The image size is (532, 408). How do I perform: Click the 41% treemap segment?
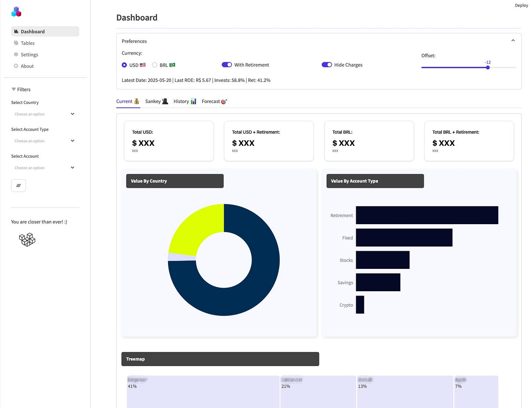203,392
